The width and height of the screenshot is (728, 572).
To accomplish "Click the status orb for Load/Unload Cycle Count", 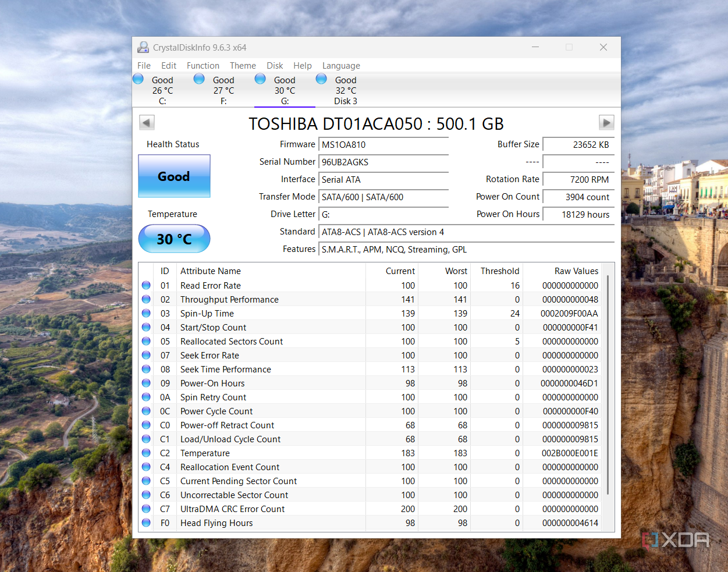I will coord(146,439).
